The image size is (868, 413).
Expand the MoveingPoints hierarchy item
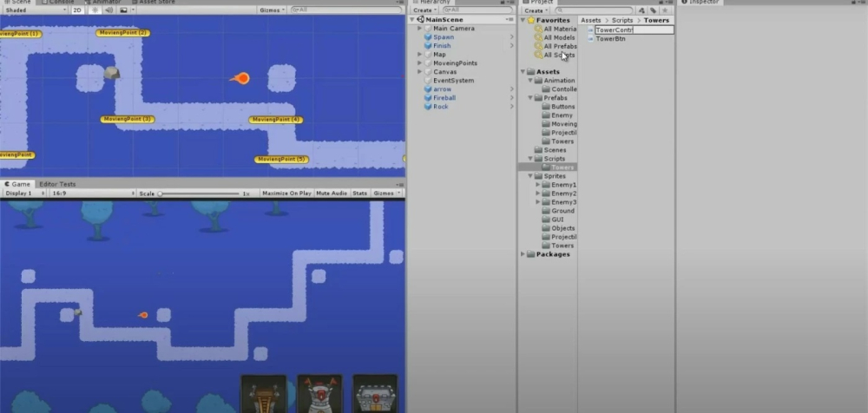[x=419, y=63]
